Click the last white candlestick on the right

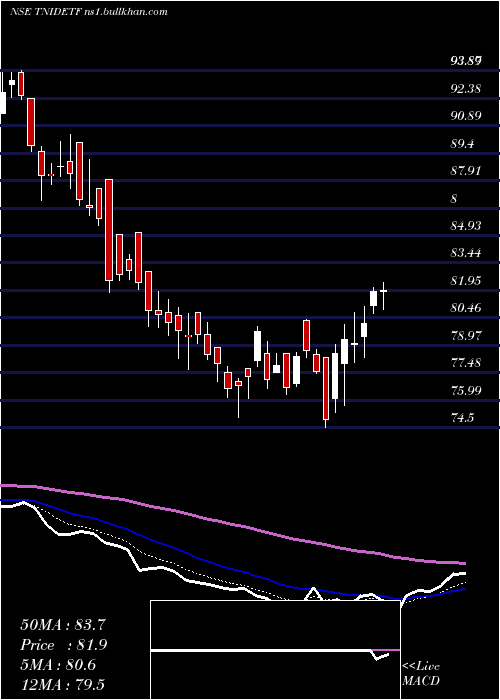(383, 291)
